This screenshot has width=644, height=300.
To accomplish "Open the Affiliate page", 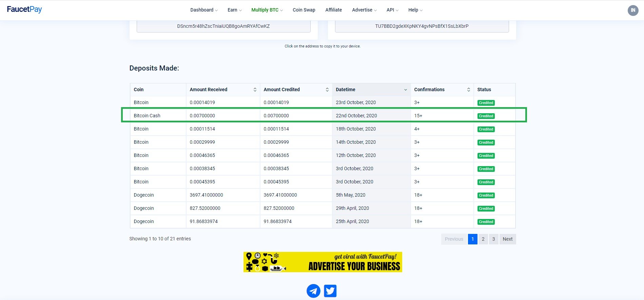I will point(333,10).
